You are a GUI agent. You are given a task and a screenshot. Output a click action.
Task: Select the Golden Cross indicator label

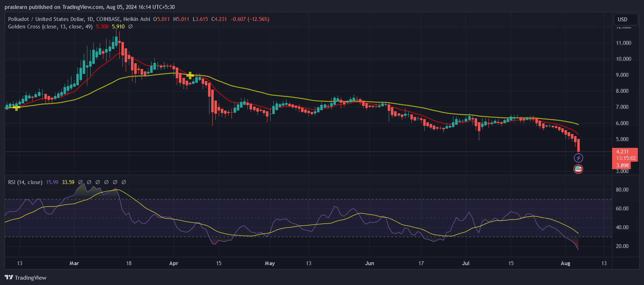click(50, 27)
